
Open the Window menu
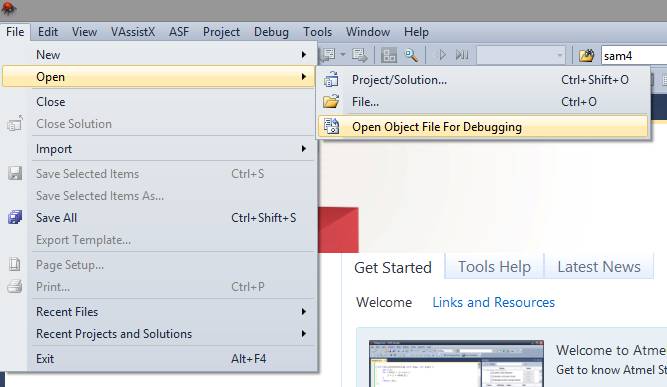click(x=368, y=32)
